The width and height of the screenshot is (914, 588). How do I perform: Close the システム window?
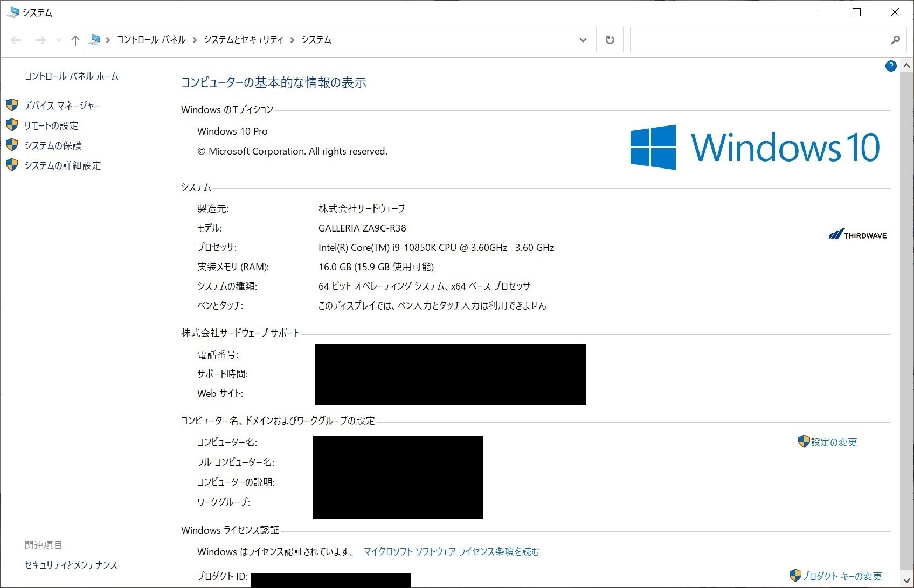point(895,12)
